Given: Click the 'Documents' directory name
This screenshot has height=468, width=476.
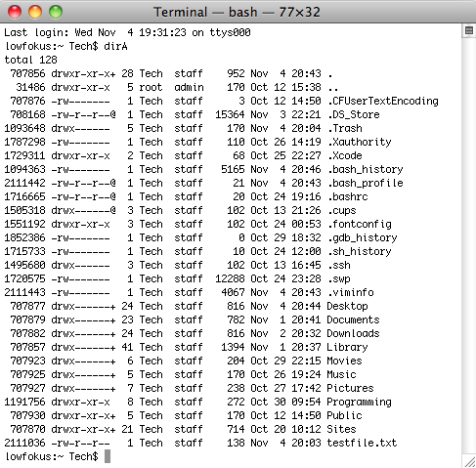Looking at the screenshot, I should pyautogui.click(x=353, y=319).
